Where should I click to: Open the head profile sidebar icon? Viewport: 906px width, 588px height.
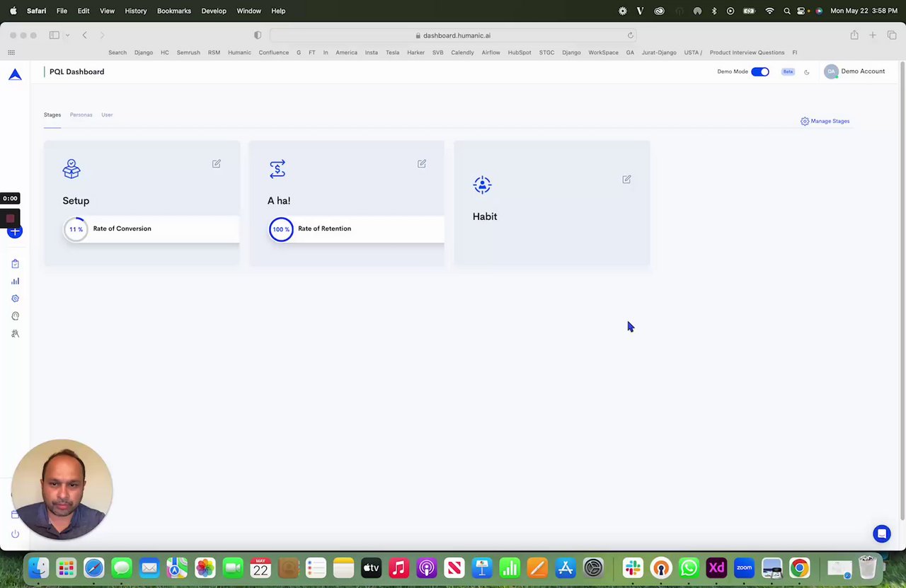pos(15,316)
